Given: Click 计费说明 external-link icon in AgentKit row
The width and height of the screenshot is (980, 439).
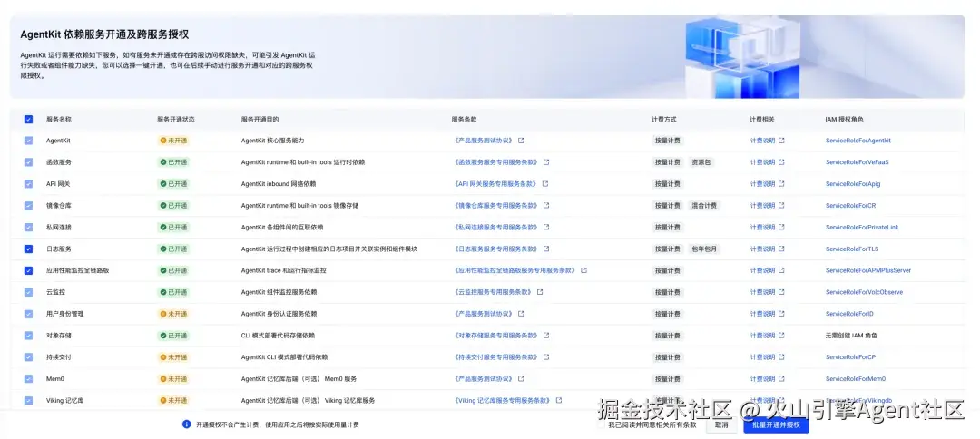Looking at the screenshot, I should pos(781,141).
